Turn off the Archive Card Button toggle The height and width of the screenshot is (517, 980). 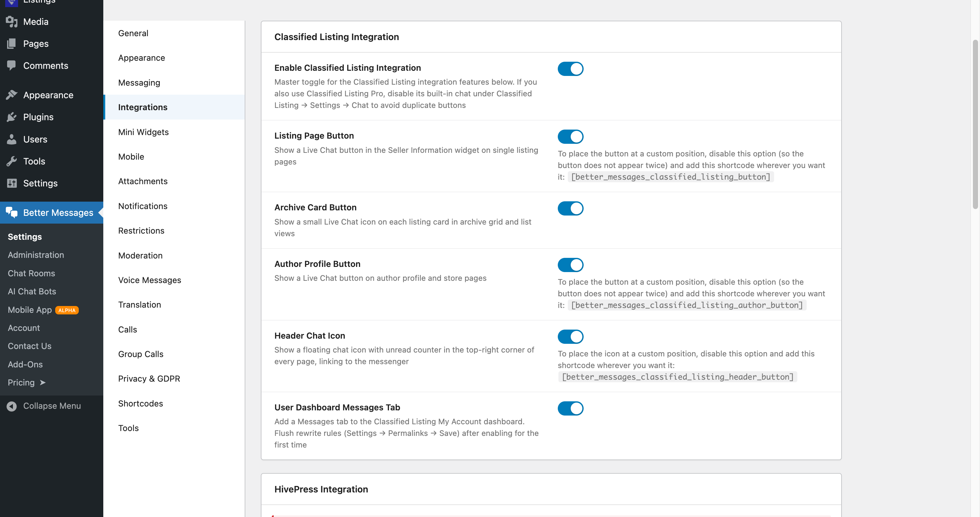570,208
